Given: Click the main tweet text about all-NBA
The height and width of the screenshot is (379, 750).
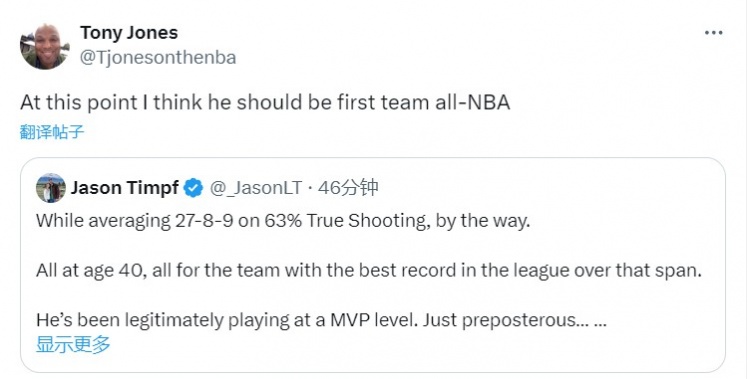Looking at the screenshot, I should click(x=265, y=102).
